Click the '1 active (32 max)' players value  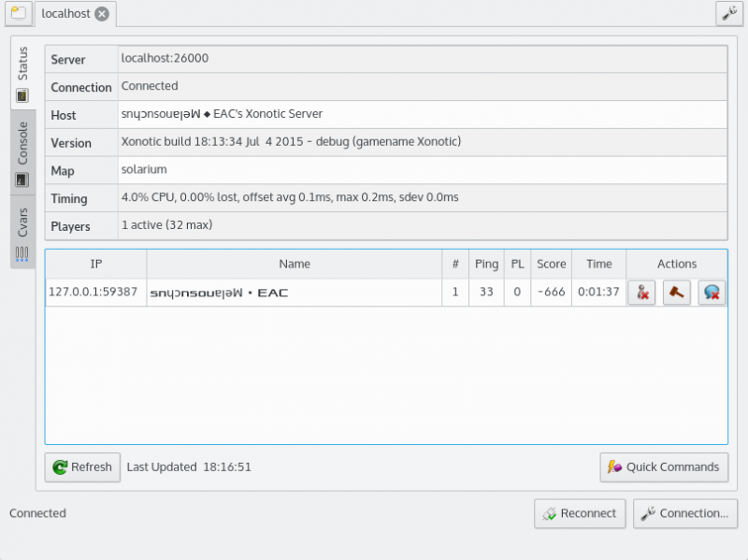pos(167,224)
